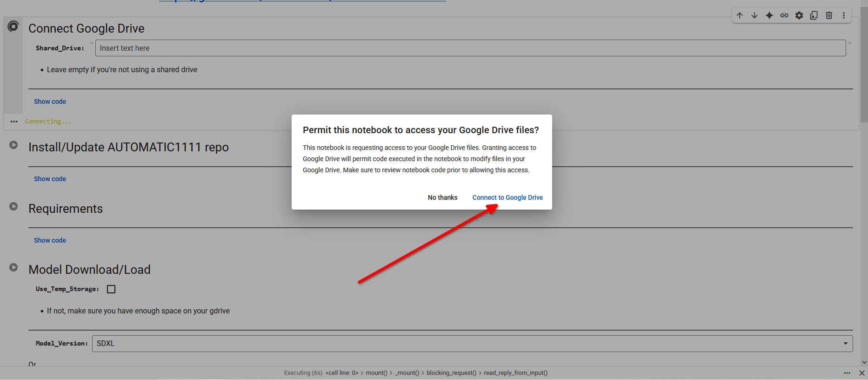The width and height of the screenshot is (868, 380).
Task: Mirror cell in tab icon
Action: [814, 15]
